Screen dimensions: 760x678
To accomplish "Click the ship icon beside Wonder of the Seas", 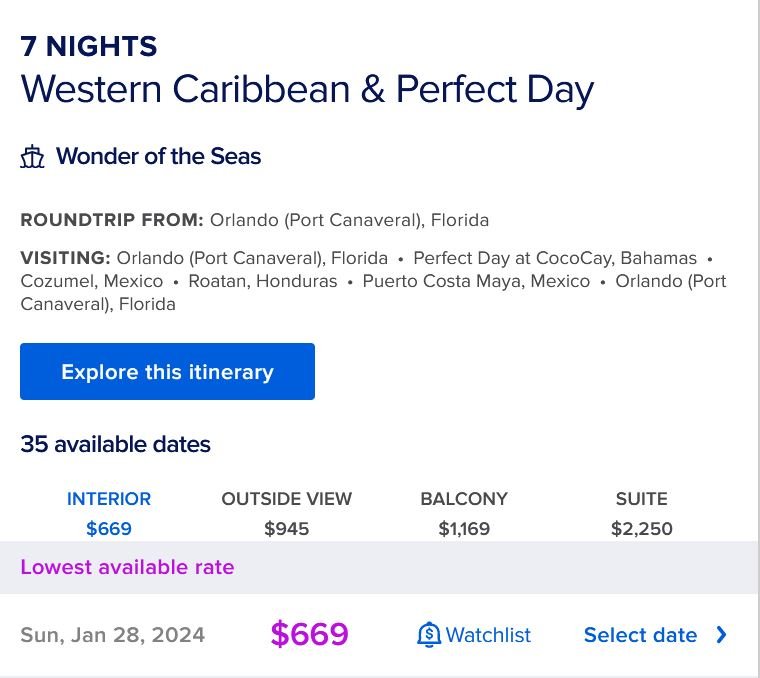I will point(32,156).
